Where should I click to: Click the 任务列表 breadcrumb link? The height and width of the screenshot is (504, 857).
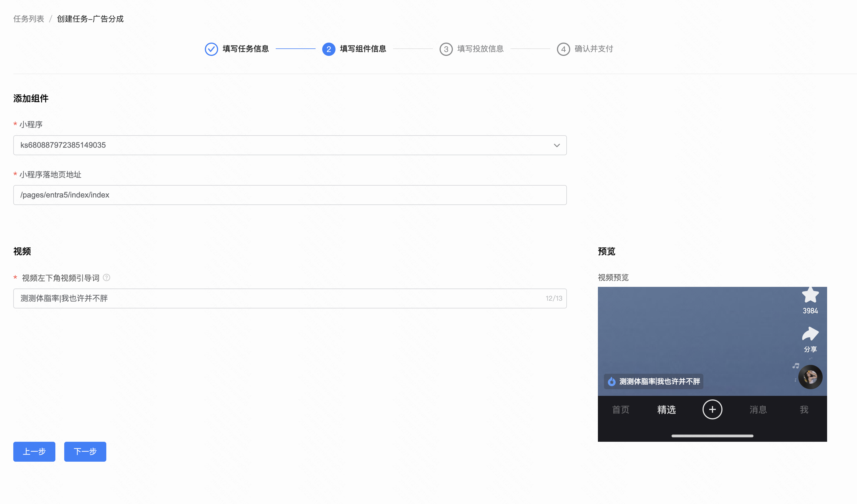[29, 19]
